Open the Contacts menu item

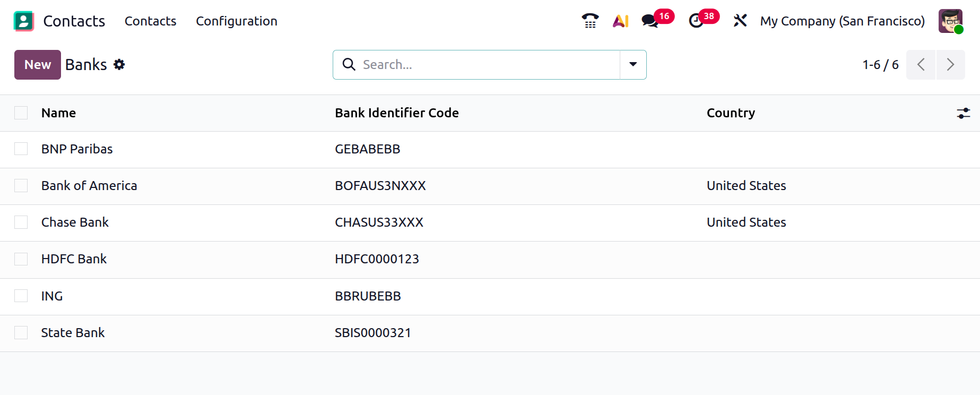tap(150, 21)
